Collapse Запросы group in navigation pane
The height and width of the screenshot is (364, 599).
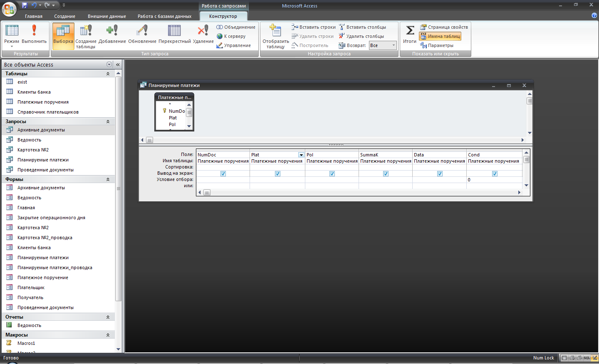[x=108, y=121]
